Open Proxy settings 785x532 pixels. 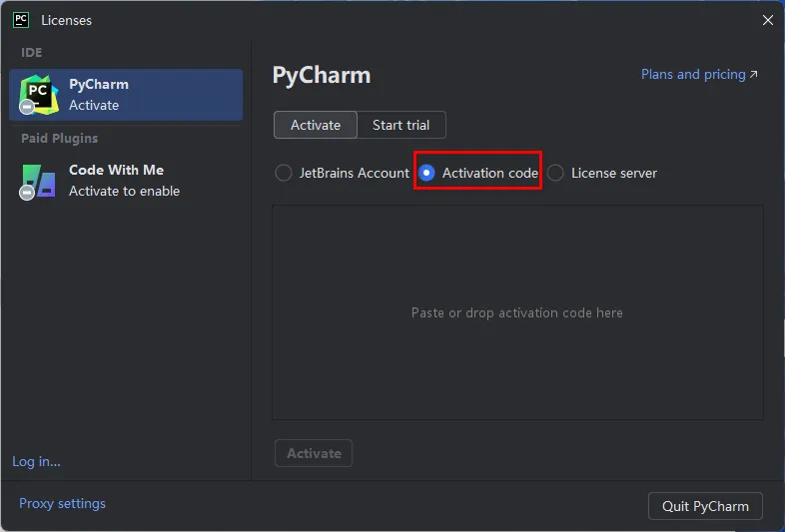pyautogui.click(x=62, y=503)
